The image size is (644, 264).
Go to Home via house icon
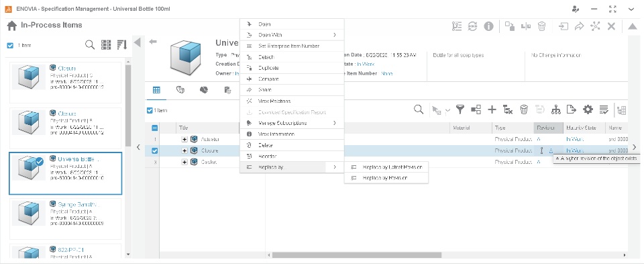click(x=12, y=26)
